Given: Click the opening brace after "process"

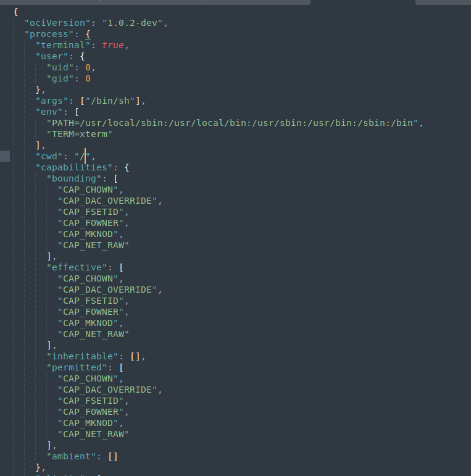Looking at the screenshot, I should (x=88, y=35).
